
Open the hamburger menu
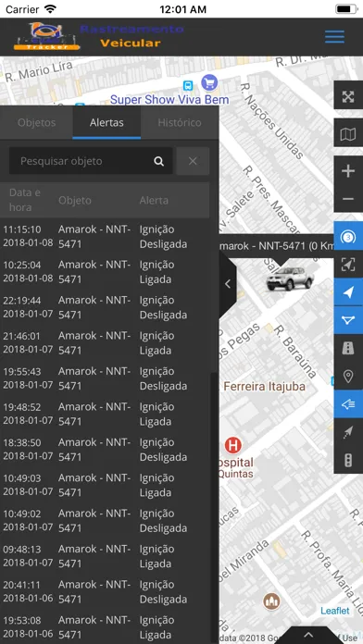334,37
